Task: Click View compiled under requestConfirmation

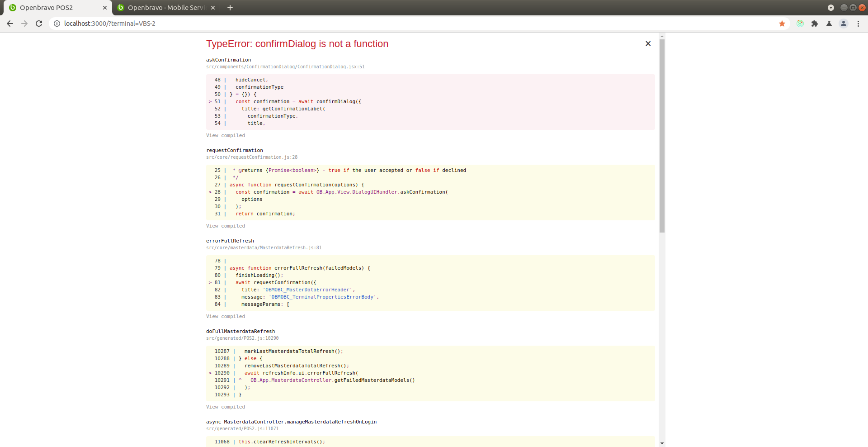Action: pos(226,226)
